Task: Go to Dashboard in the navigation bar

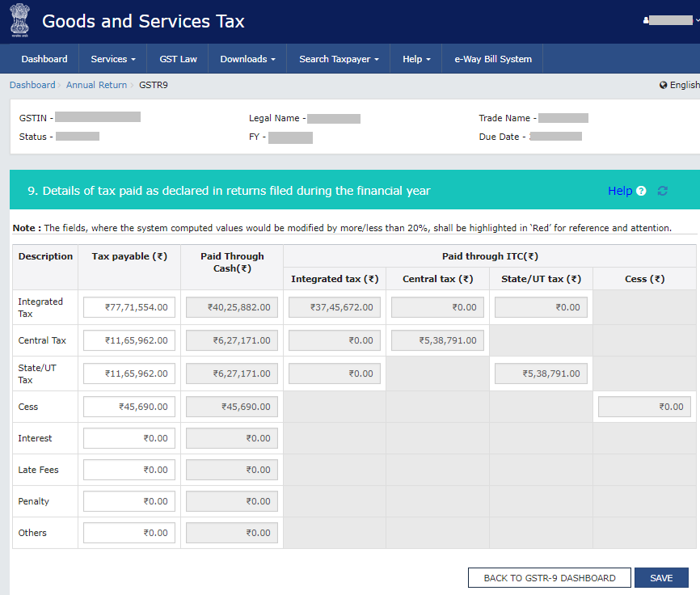Action: [x=44, y=59]
